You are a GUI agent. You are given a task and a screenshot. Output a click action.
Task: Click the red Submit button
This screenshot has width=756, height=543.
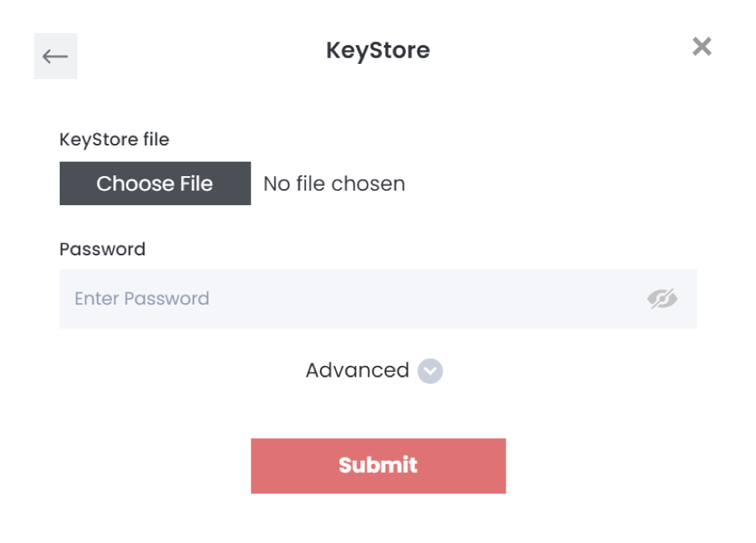point(379,466)
